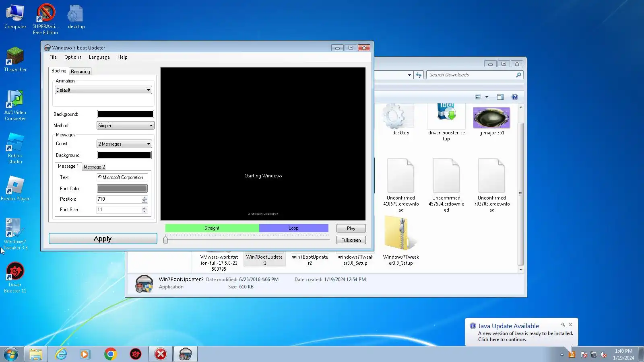The image size is (644, 362).
Task: Click the Apply button
Action: point(103,239)
